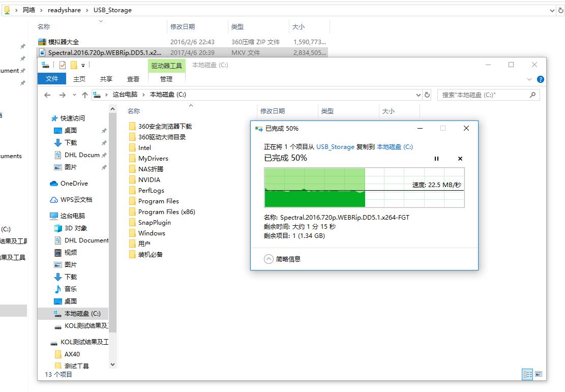Switch to the 查看 ribbon tab

pyautogui.click(x=133, y=79)
